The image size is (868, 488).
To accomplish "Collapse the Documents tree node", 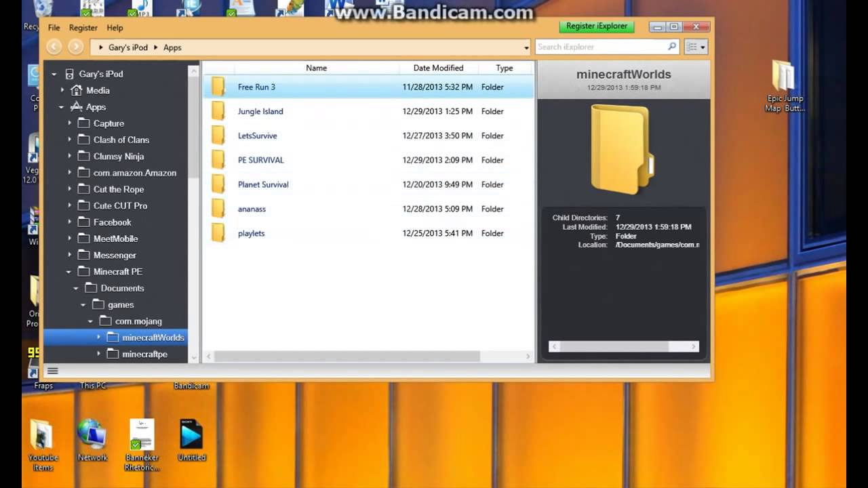I will [x=76, y=288].
